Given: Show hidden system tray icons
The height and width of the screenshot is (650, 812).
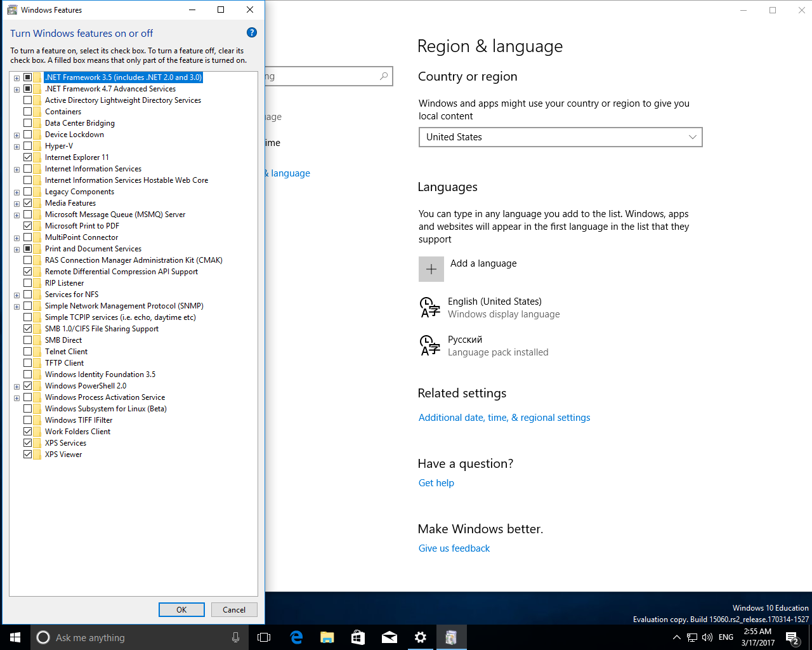Looking at the screenshot, I should point(676,637).
